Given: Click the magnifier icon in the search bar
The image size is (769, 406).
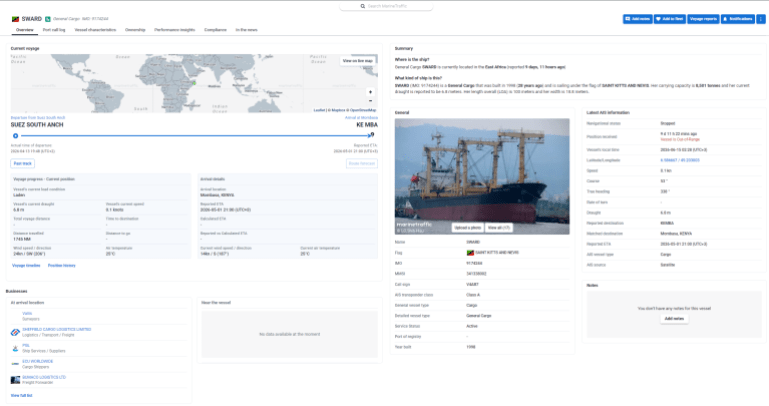Looking at the screenshot, I should (x=363, y=6).
